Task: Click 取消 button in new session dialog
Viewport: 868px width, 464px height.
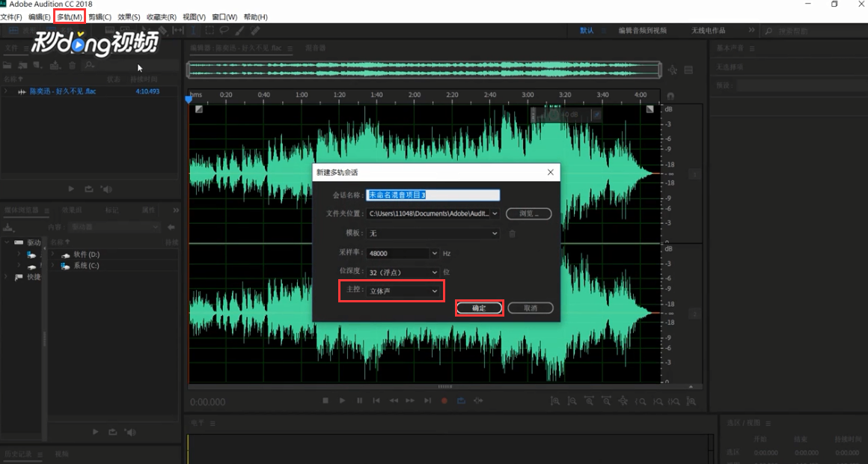Action: pos(531,308)
